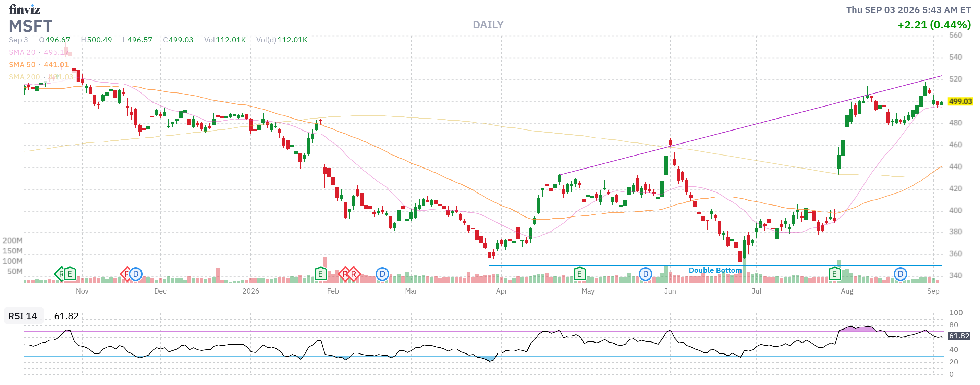Image resolution: width=980 pixels, height=385 pixels.
Task: Open the green E earnings marker before May
Action: click(x=579, y=274)
